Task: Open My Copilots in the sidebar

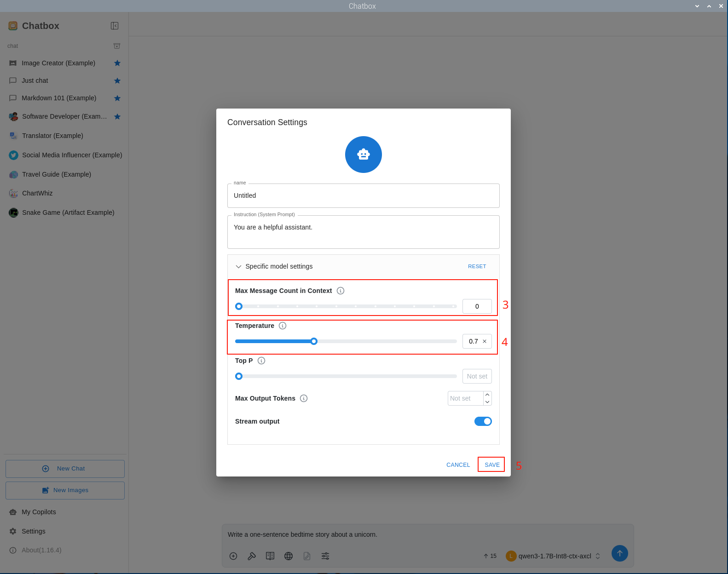Action: coord(39,512)
